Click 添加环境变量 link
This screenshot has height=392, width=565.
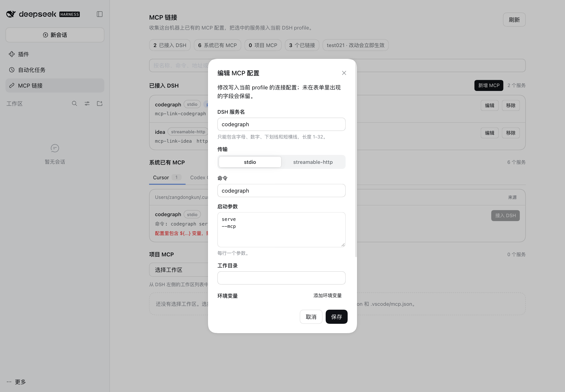coord(327,296)
